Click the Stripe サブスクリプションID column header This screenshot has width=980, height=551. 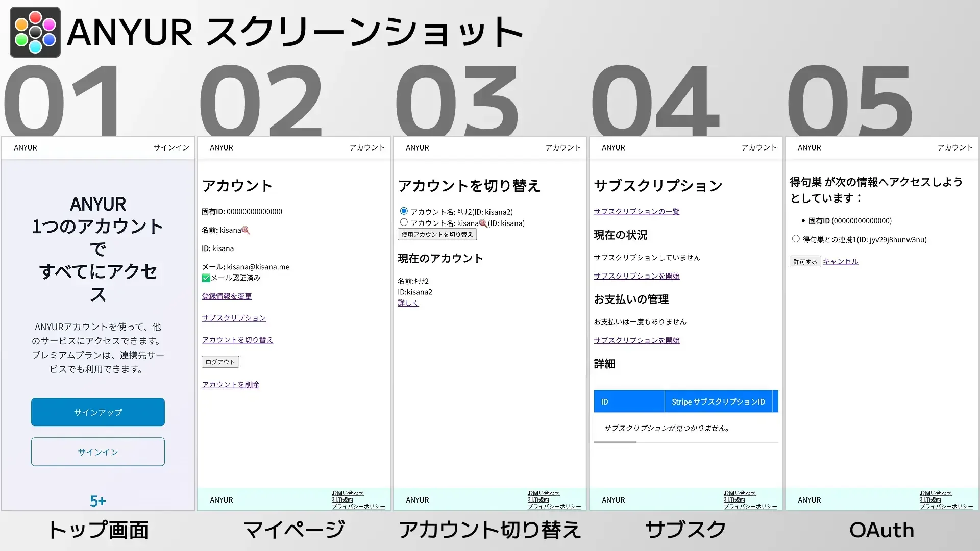(x=718, y=402)
